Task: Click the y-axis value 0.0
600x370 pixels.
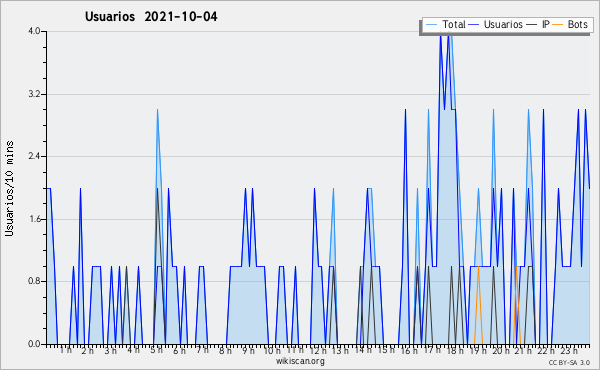Action: tap(34, 344)
